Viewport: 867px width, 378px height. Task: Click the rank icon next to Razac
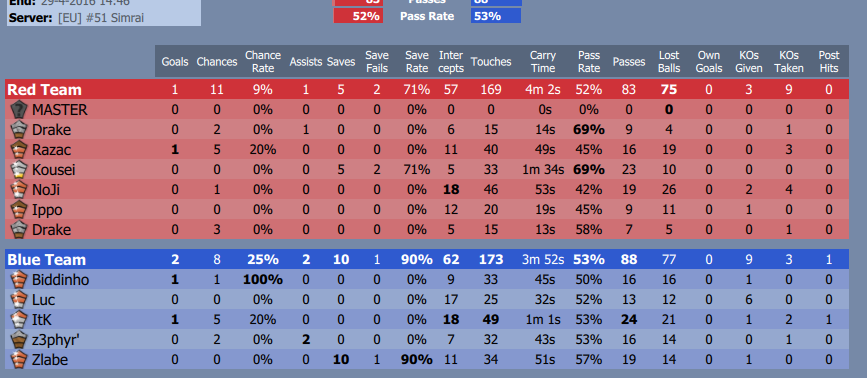tap(19, 149)
